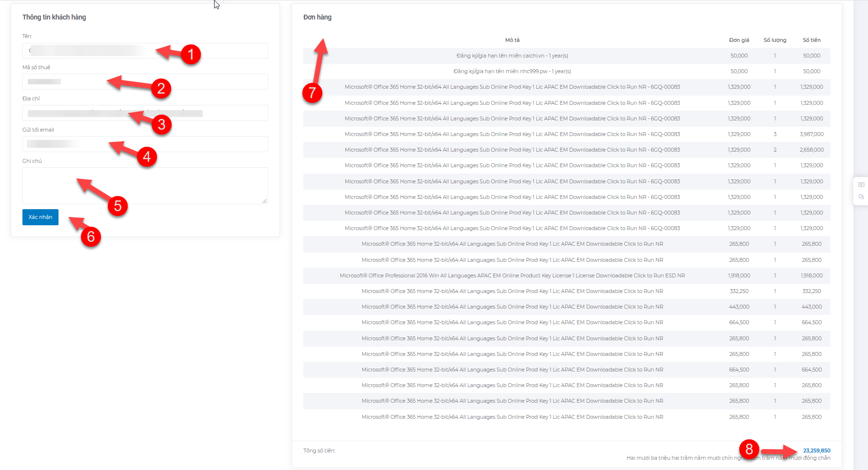The height and width of the screenshot is (470, 868).
Task: Click the Gửi tới email field label
Action: point(38,130)
